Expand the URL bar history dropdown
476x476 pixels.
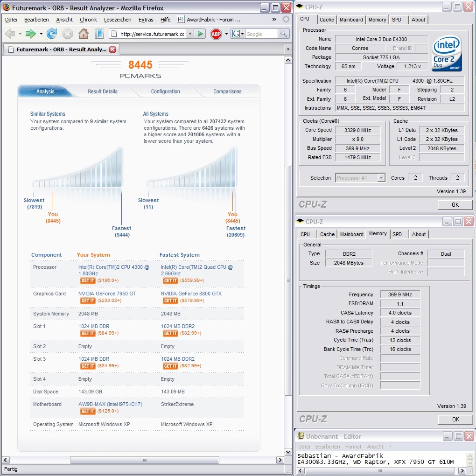[x=190, y=34]
